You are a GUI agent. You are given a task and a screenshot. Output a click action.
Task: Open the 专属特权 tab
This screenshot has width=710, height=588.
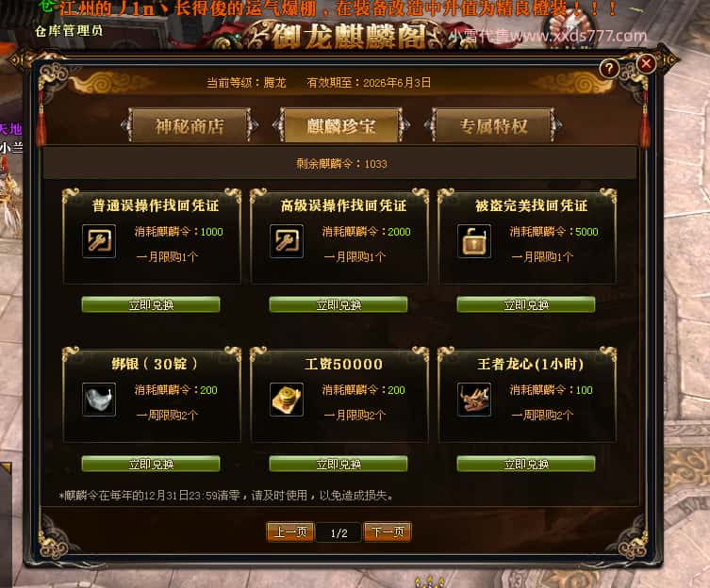(x=493, y=126)
